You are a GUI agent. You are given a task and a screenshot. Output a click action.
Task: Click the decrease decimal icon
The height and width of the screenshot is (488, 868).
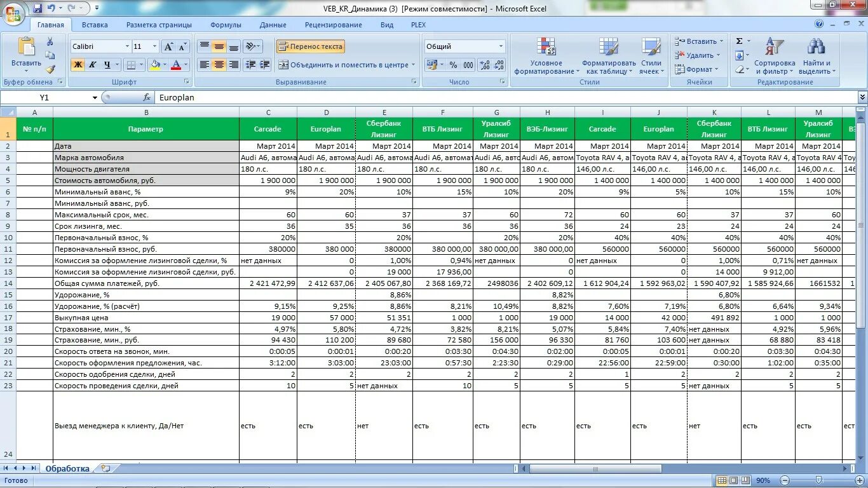pyautogui.click(x=499, y=65)
